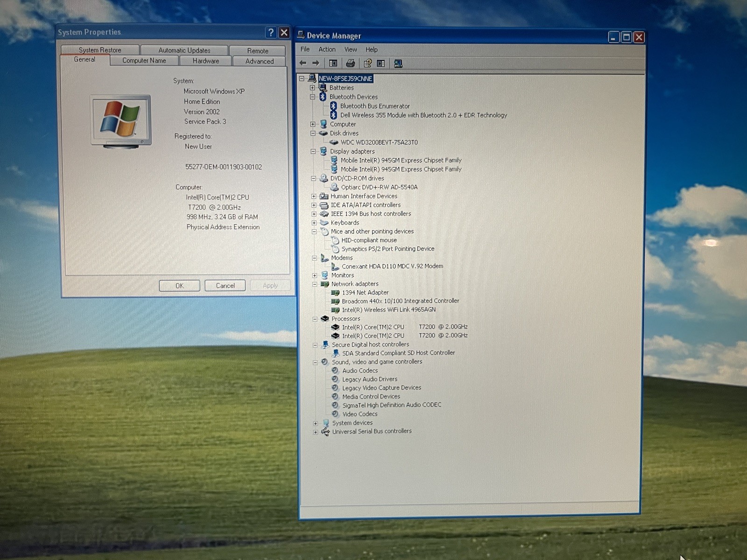The width and height of the screenshot is (747, 560).
Task: Click Cancel in System Properties
Action: 225,286
